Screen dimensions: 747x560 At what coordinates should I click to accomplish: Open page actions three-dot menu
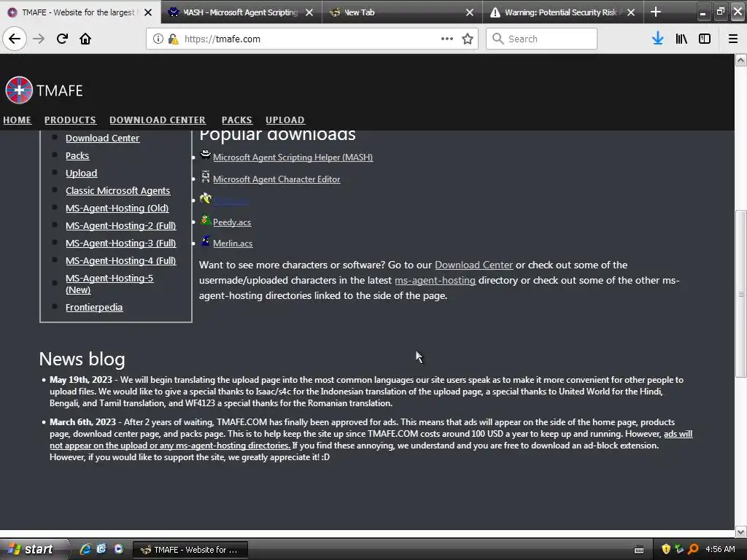click(x=447, y=39)
